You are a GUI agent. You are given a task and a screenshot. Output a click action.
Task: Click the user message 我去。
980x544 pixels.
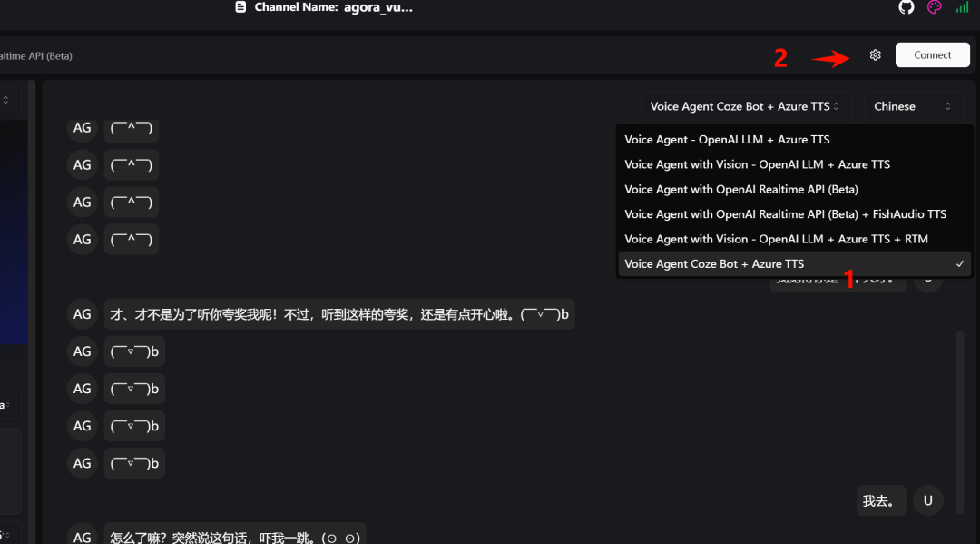pos(880,500)
